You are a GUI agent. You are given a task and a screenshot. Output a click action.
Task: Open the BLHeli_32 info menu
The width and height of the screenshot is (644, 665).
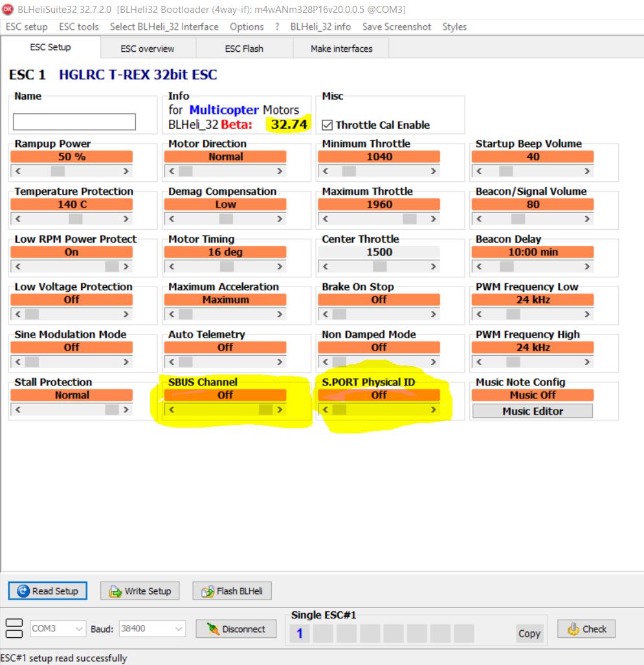pyautogui.click(x=321, y=27)
